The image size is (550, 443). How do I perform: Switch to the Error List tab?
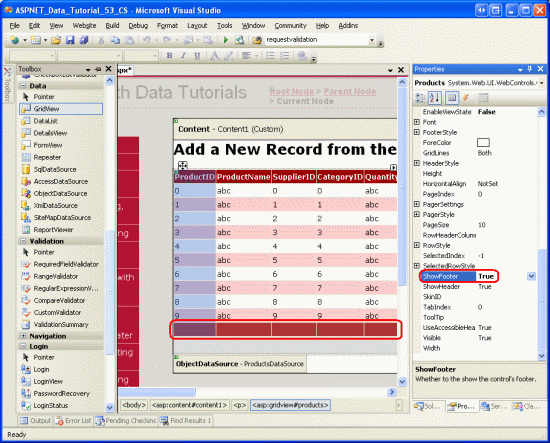[73, 421]
